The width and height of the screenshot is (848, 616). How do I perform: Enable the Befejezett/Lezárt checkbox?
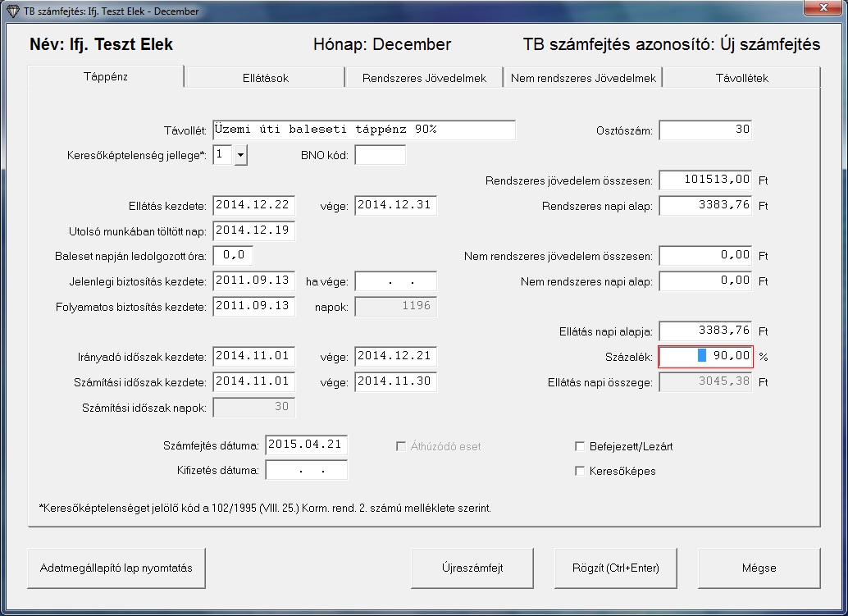[580, 447]
